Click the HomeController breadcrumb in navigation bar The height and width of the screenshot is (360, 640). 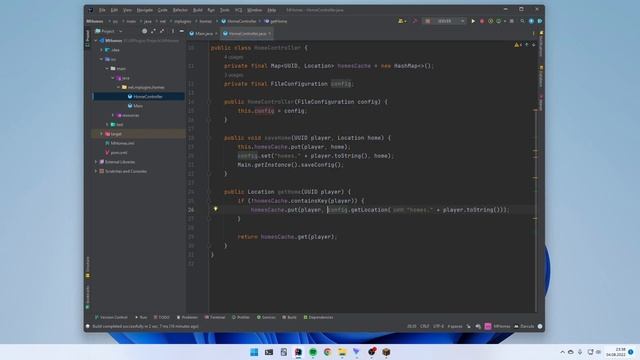tap(239, 21)
